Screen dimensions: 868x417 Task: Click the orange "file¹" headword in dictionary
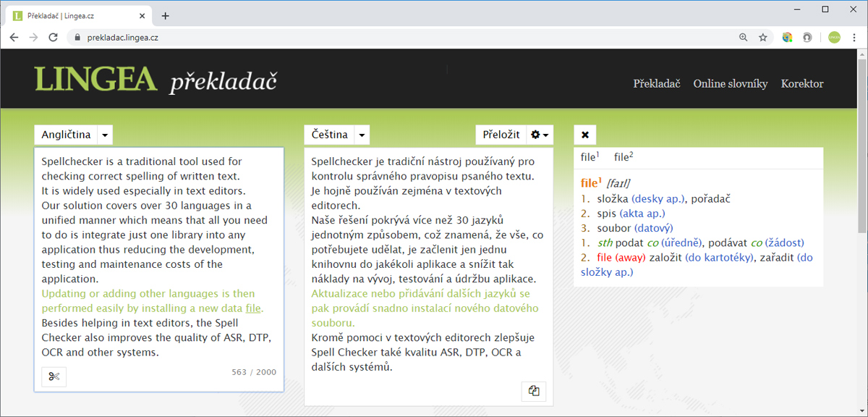[x=591, y=183]
